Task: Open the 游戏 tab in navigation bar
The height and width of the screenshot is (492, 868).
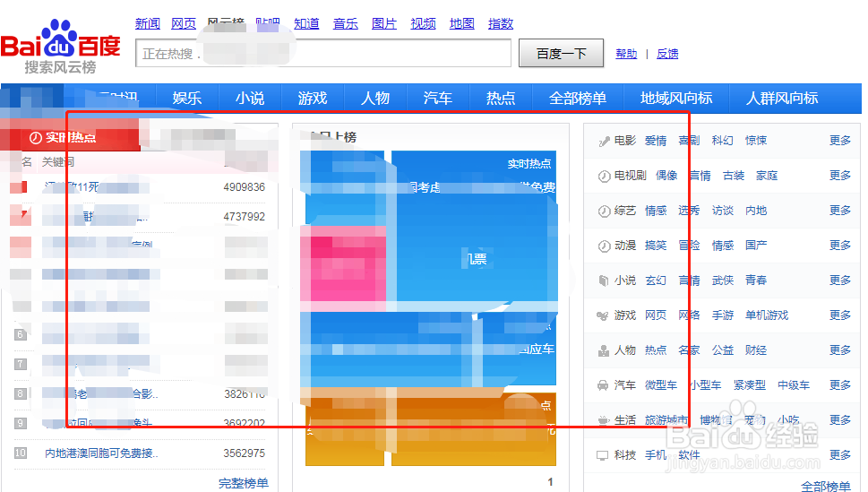Action: click(x=313, y=98)
